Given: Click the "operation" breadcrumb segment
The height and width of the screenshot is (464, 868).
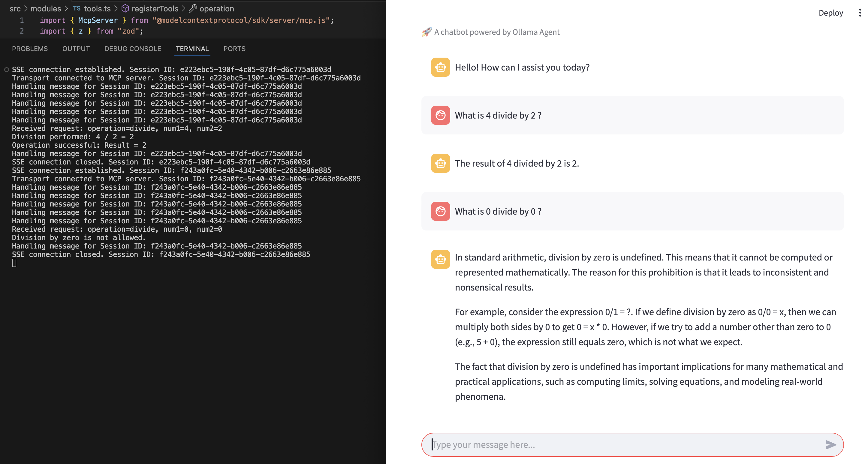Looking at the screenshot, I should pos(217,9).
